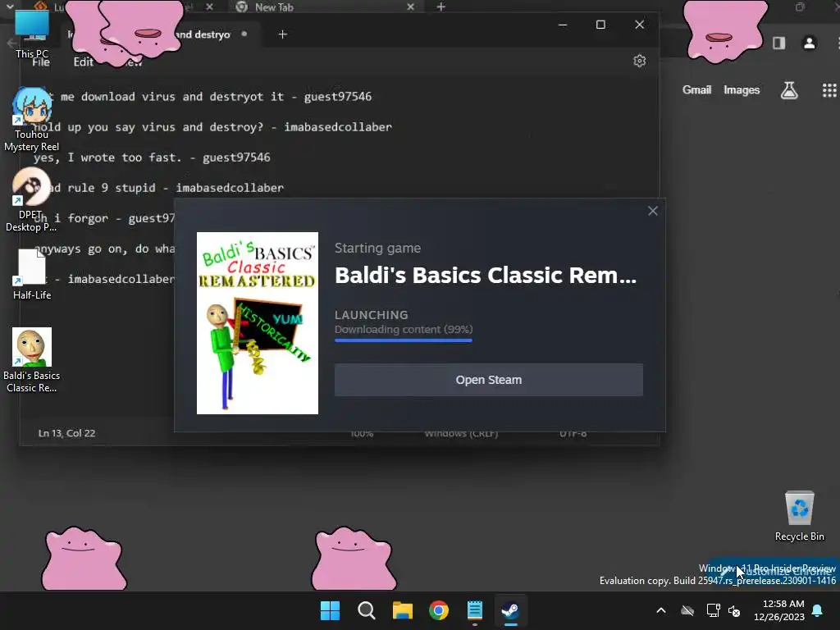Image resolution: width=840 pixels, height=630 pixels.
Task: Open Images link in Chrome
Action: click(x=742, y=90)
